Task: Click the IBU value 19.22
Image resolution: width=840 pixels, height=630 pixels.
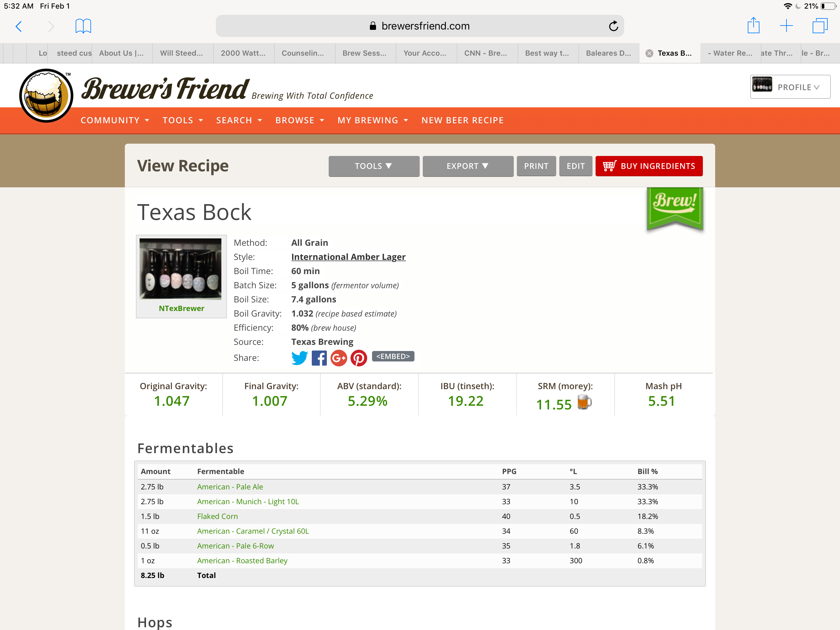Action: [x=466, y=401]
